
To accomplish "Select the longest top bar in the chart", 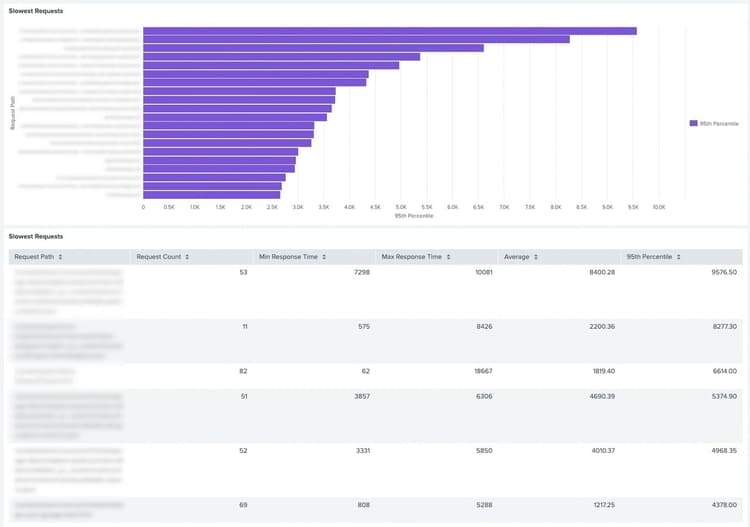I will coord(390,31).
